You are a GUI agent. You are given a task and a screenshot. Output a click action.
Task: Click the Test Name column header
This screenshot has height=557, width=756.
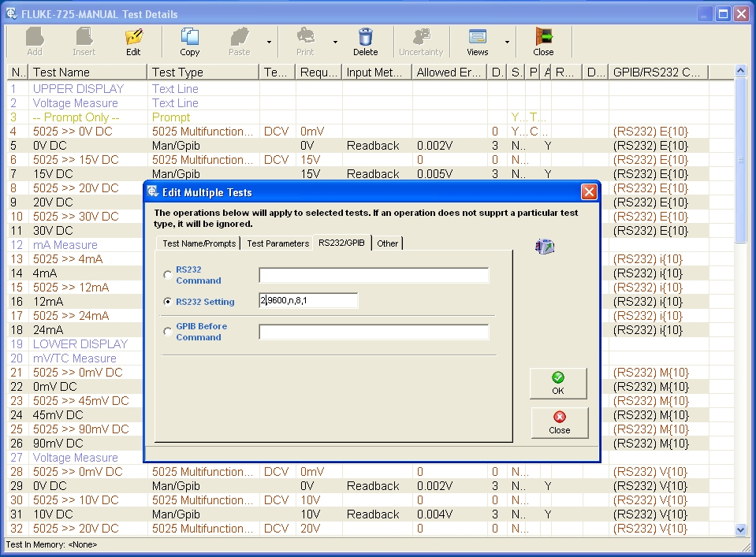(88, 72)
